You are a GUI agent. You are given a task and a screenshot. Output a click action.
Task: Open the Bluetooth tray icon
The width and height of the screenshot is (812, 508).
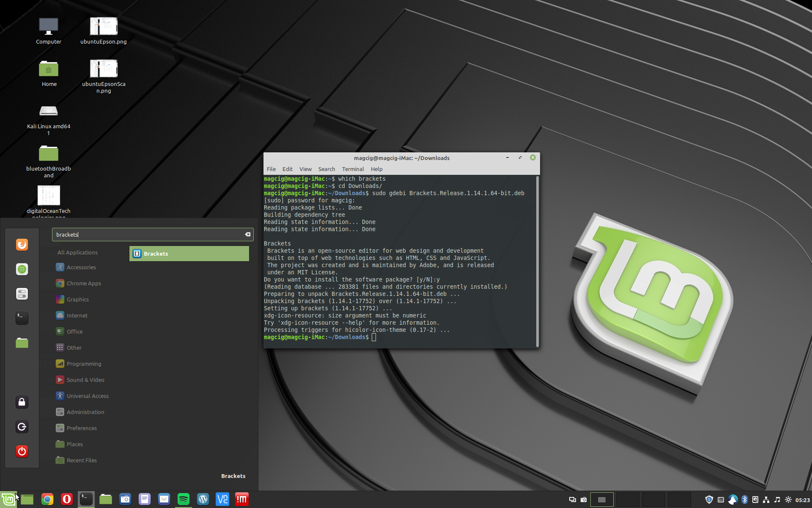[x=745, y=500]
